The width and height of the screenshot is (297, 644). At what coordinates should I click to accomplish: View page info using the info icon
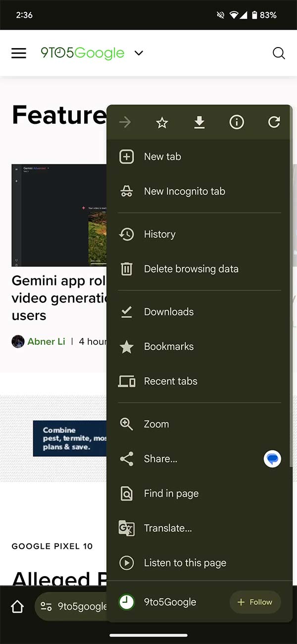[237, 122]
